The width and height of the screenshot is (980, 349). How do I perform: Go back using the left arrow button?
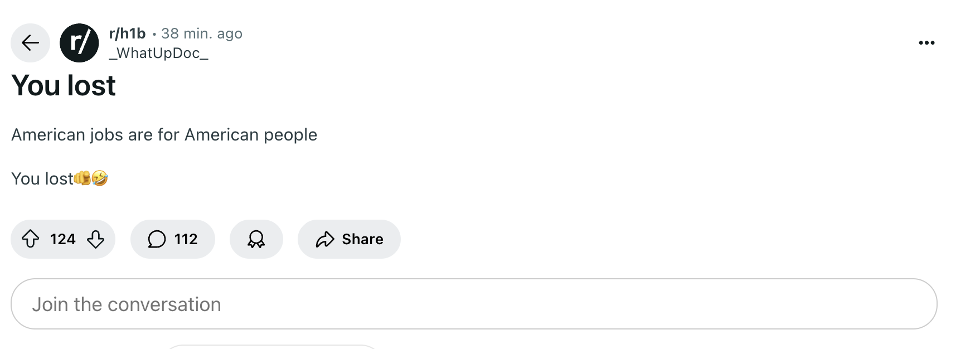pyautogui.click(x=31, y=43)
